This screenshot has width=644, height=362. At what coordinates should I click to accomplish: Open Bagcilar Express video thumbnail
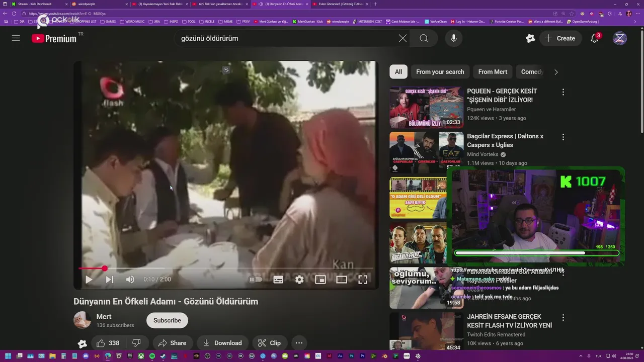426,152
